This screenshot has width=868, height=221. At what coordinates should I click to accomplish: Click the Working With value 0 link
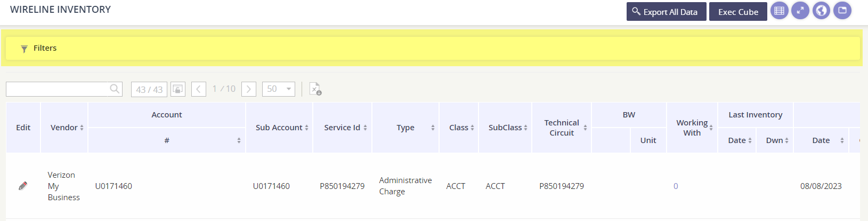point(676,186)
